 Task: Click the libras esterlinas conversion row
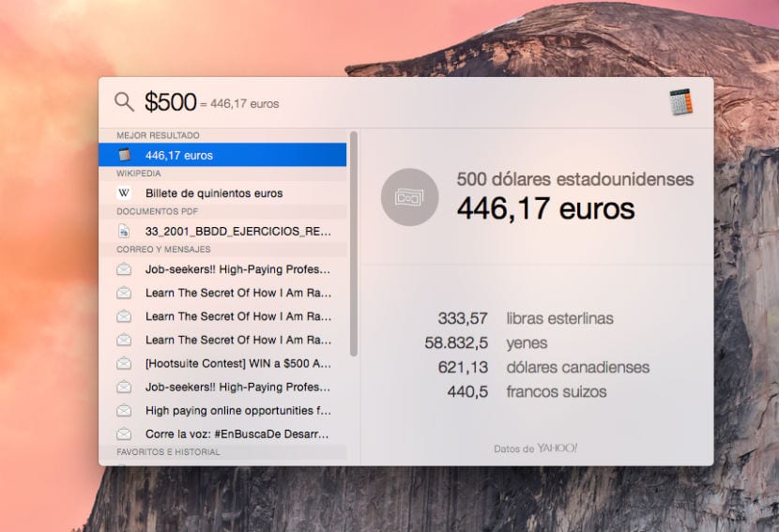coord(526,319)
